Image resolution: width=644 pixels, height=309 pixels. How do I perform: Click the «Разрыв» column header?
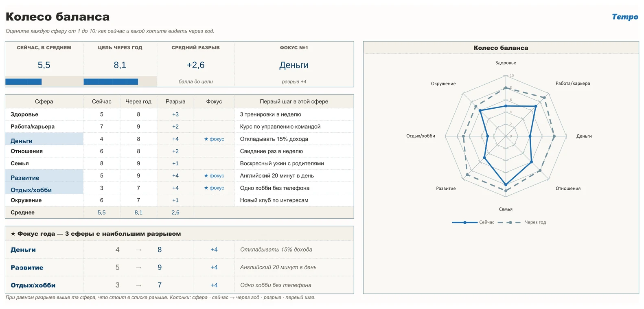pos(175,101)
